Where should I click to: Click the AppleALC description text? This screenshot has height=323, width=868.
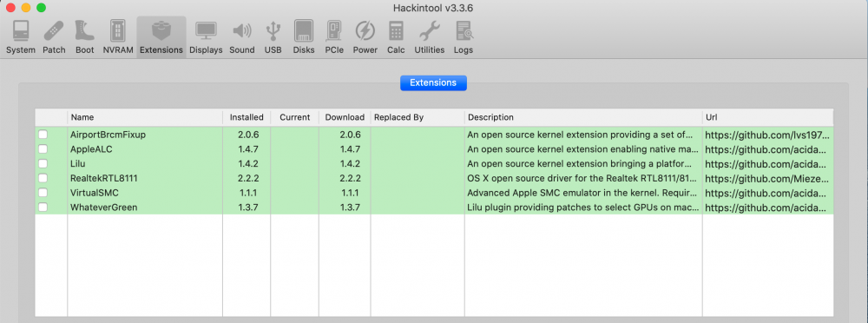[583, 149]
